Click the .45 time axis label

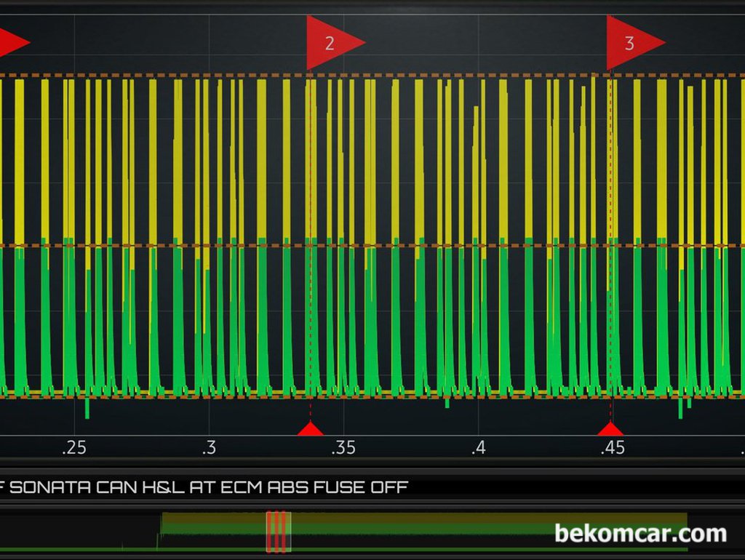click(x=613, y=447)
